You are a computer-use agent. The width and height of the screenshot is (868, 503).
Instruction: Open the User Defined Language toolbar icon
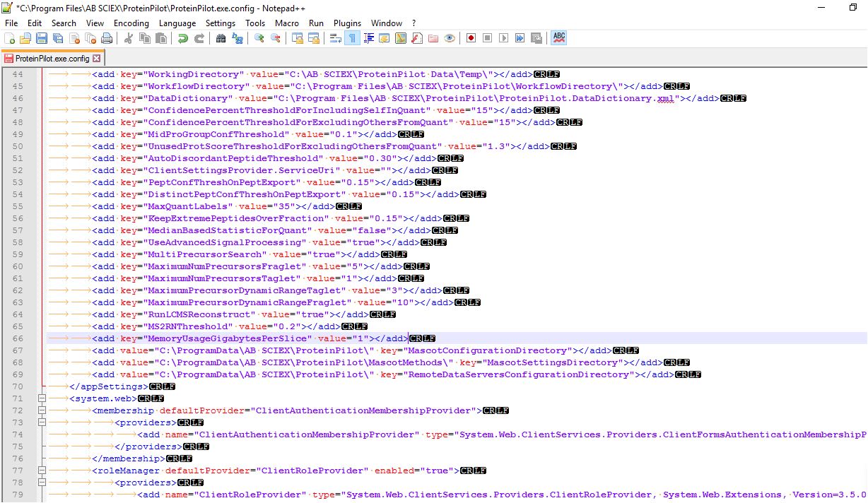coord(385,37)
